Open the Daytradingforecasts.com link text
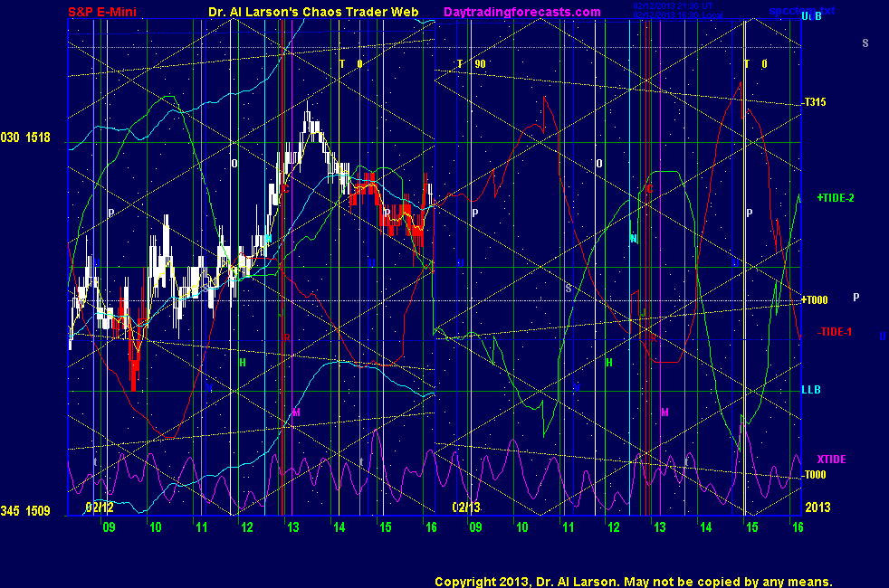 522,12
